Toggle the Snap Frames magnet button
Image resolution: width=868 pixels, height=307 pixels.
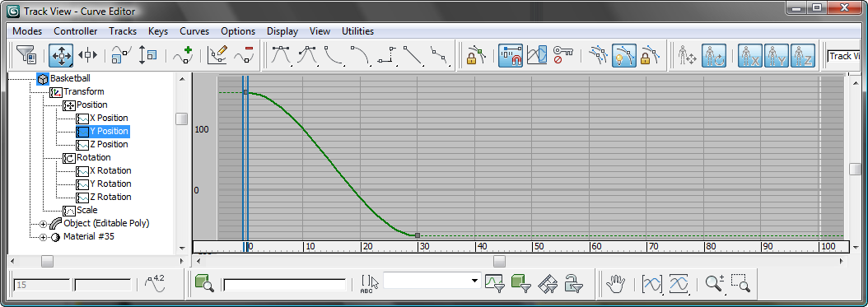click(510, 55)
